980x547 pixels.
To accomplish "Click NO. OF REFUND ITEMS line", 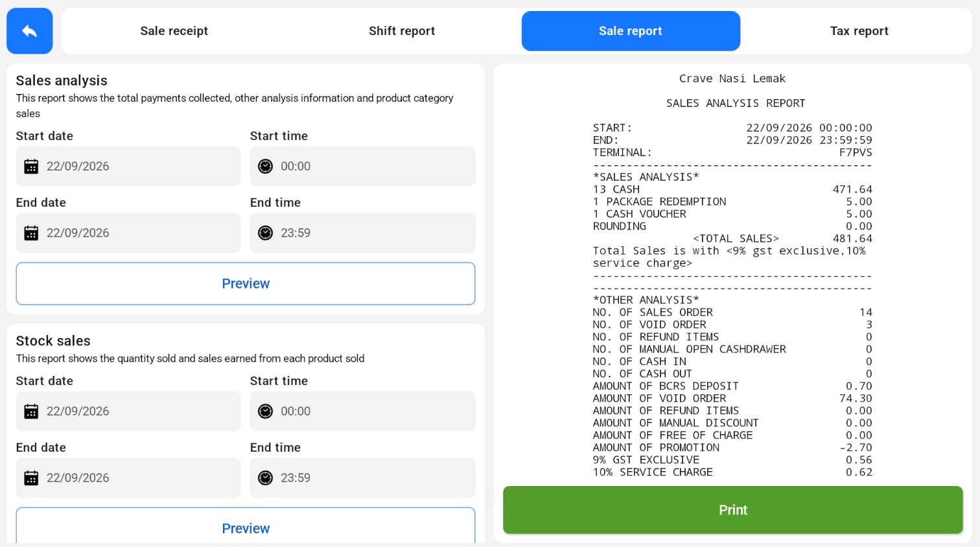I will pos(732,337).
